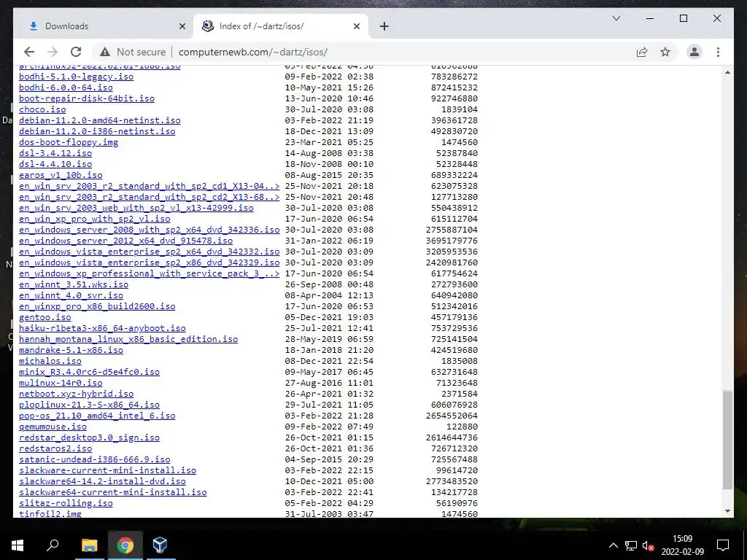The image size is (747, 560).
Task: Click the dsl-4.4.10.iso link
Action: tap(55, 164)
